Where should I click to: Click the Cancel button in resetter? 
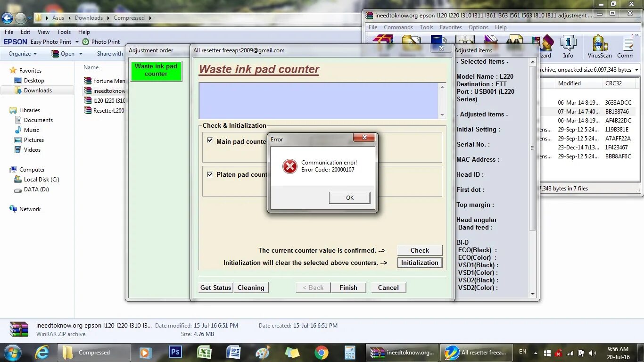[388, 288]
